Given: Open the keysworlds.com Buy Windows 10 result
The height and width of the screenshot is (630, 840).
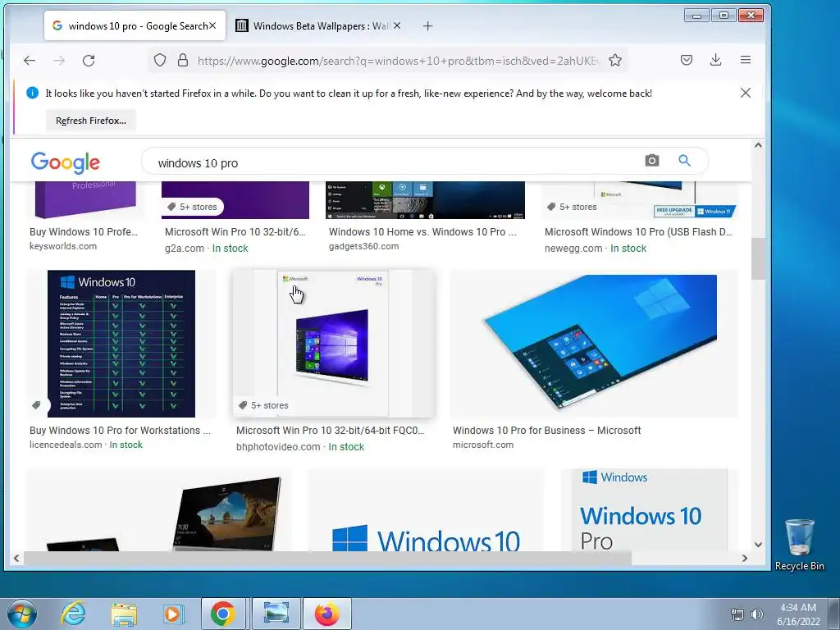Looking at the screenshot, I should click(x=84, y=232).
